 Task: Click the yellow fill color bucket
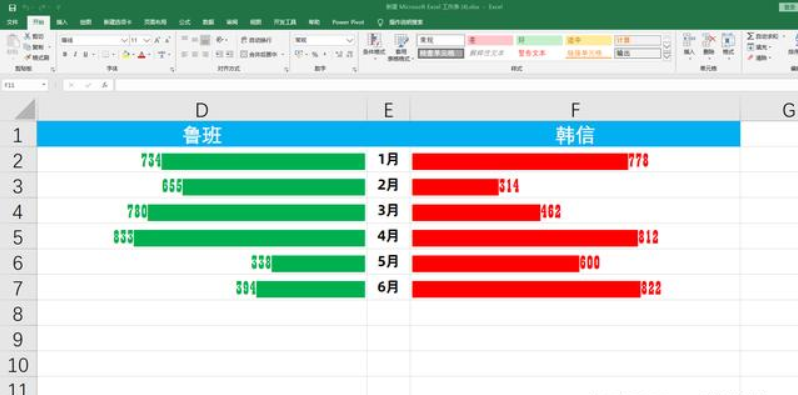125,54
